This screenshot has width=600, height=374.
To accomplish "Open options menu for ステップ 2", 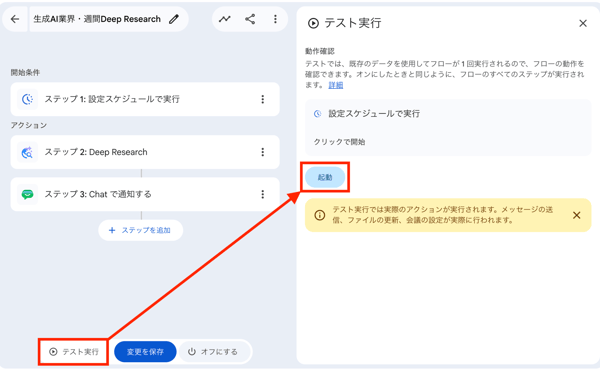I will [262, 152].
